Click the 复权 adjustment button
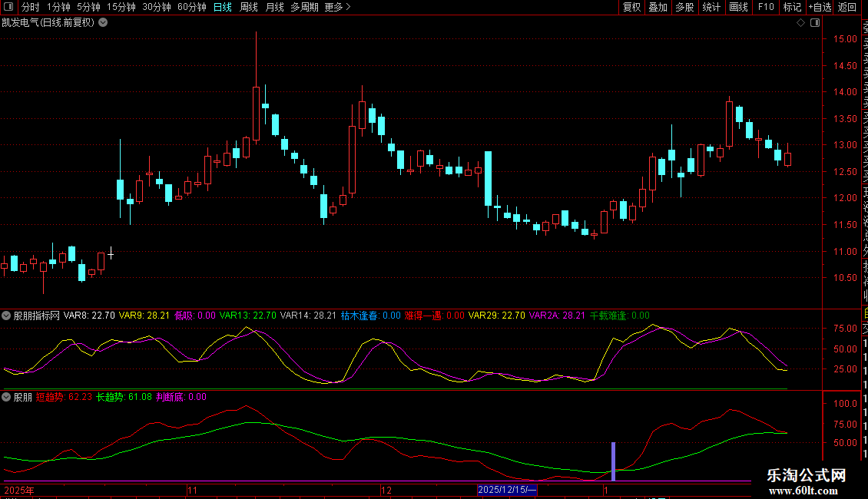This screenshot has width=868, height=499. 631,7
